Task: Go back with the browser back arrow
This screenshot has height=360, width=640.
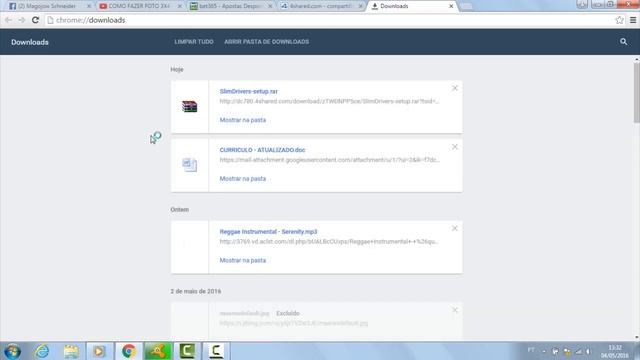Action: coord(9,20)
